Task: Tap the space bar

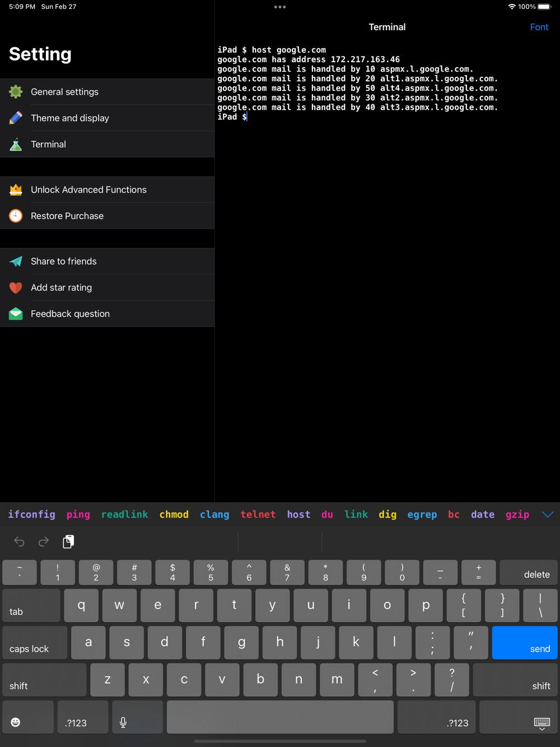Action: coord(280,717)
